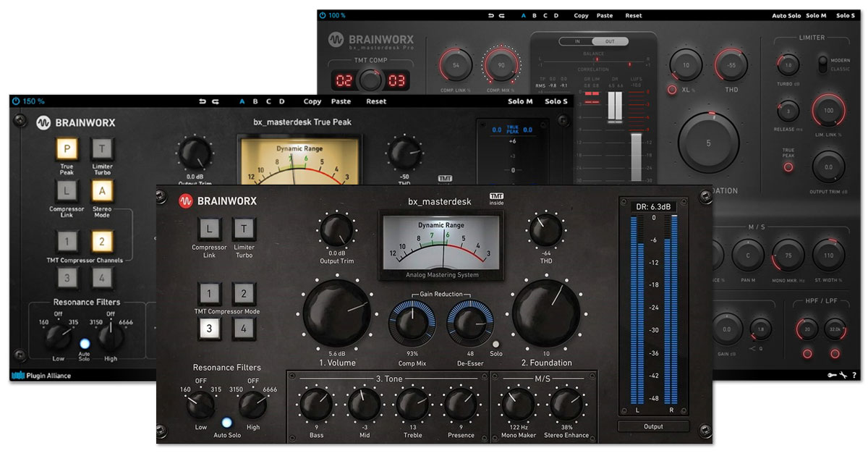Click Copy in masterdesk Pro toolbar
868x456 pixels.
click(x=582, y=15)
